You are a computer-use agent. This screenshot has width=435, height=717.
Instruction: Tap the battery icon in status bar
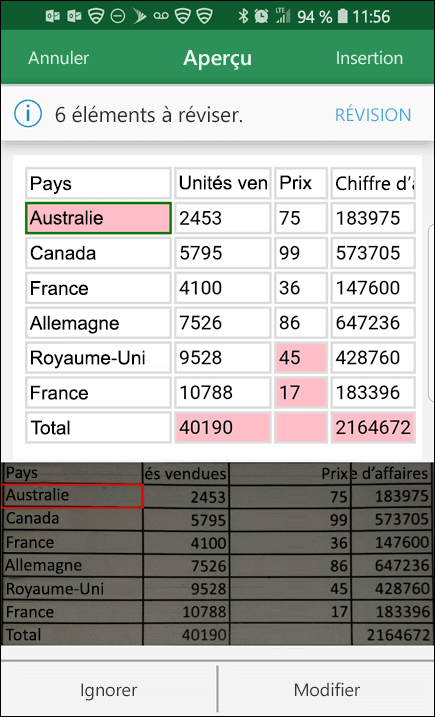tap(342, 16)
